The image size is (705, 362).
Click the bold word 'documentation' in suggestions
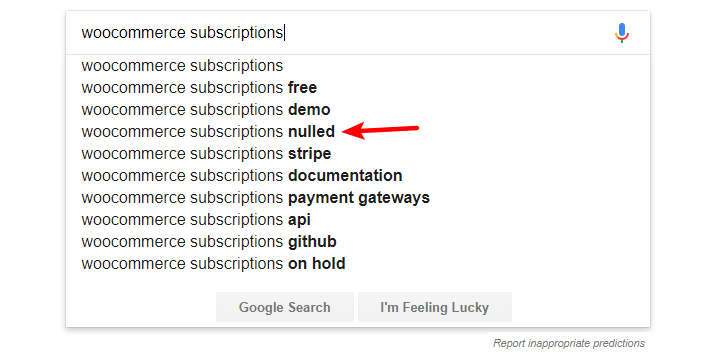point(345,176)
